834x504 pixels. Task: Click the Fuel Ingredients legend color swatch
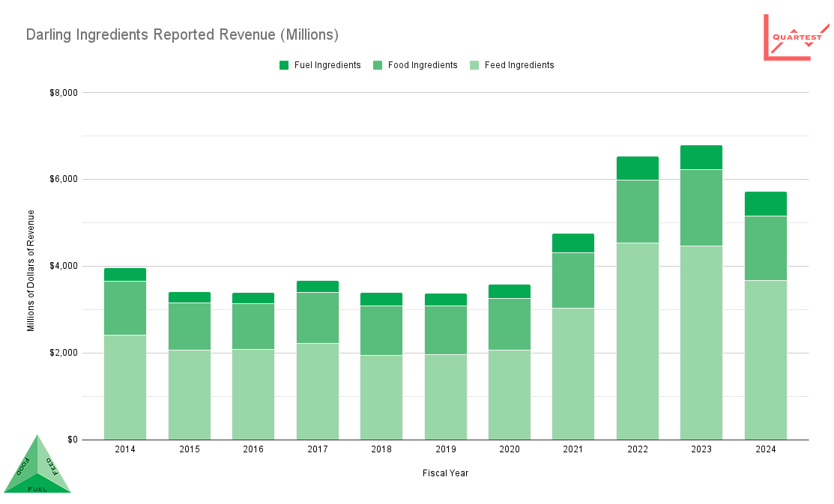click(284, 65)
